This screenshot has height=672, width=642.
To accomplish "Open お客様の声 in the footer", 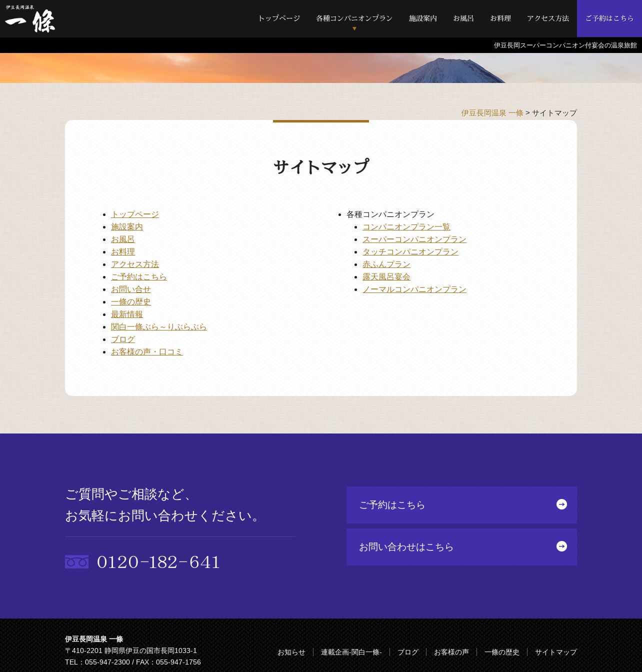I will coord(451,652).
